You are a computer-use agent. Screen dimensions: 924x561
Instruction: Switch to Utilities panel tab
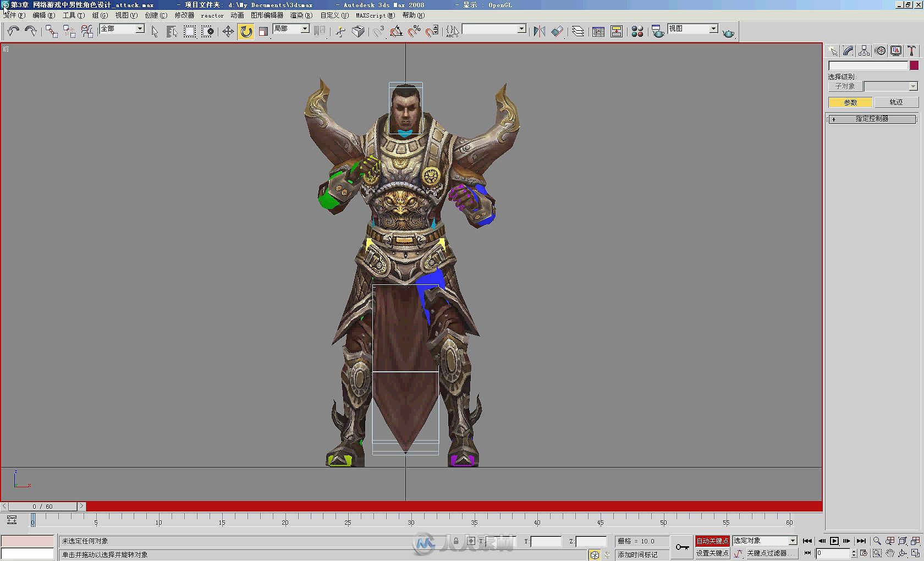pyautogui.click(x=911, y=51)
